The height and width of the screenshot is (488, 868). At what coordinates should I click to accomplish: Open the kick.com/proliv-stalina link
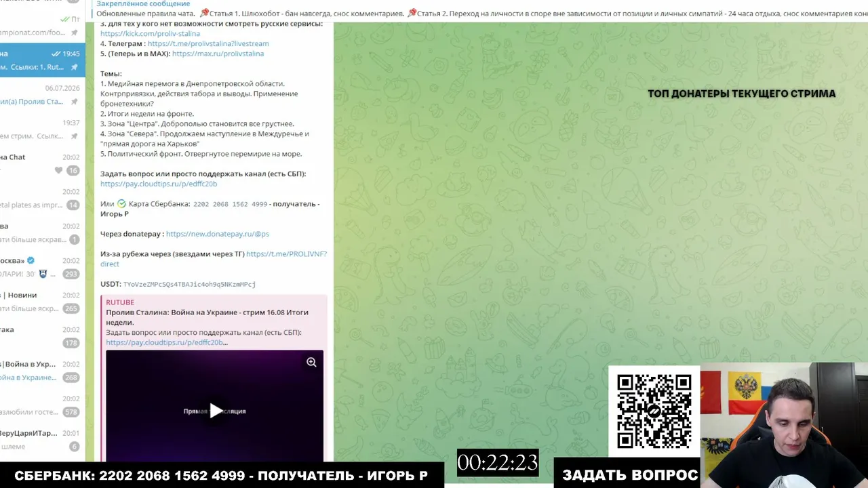pos(150,33)
